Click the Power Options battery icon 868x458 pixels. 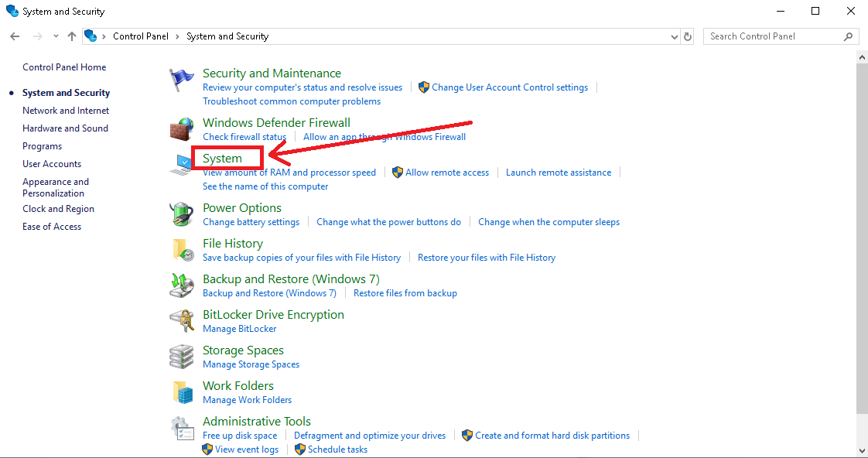(182, 214)
